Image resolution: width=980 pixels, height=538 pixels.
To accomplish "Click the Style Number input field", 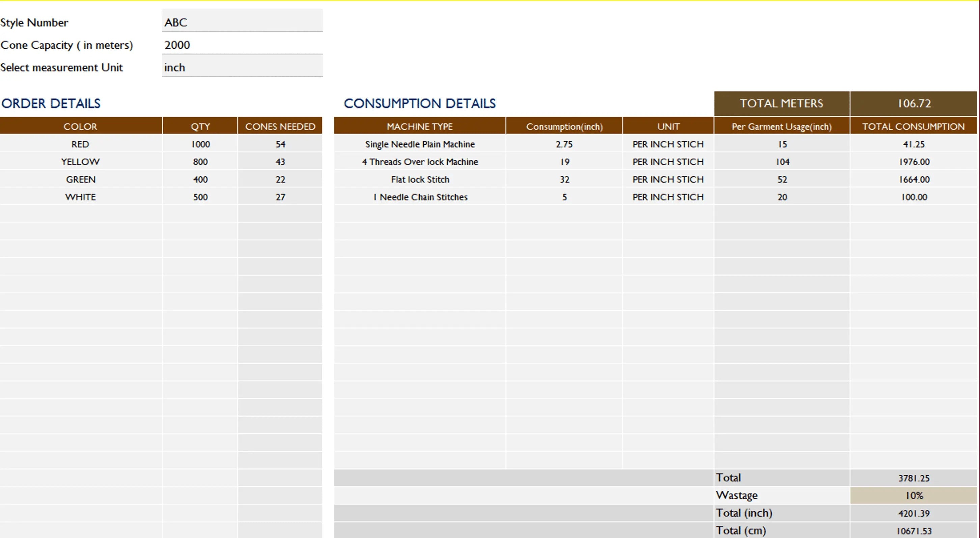I will 242,22.
